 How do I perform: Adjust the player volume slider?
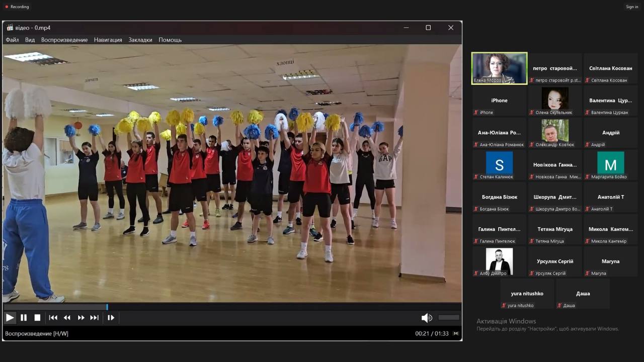pyautogui.click(x=449, y=317)
